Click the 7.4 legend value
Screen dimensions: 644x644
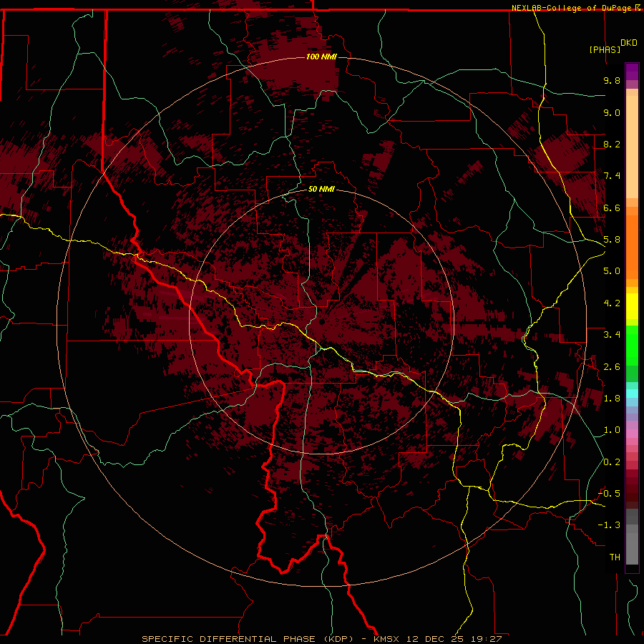(x=612, y=176)
